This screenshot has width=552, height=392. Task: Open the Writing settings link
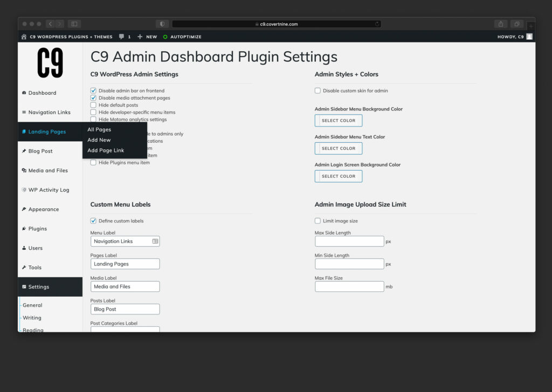coord(32,318)
